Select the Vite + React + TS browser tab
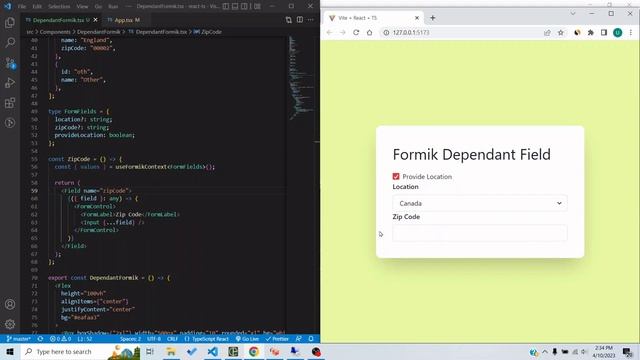 pyautogui.click(x=373, y=18)
